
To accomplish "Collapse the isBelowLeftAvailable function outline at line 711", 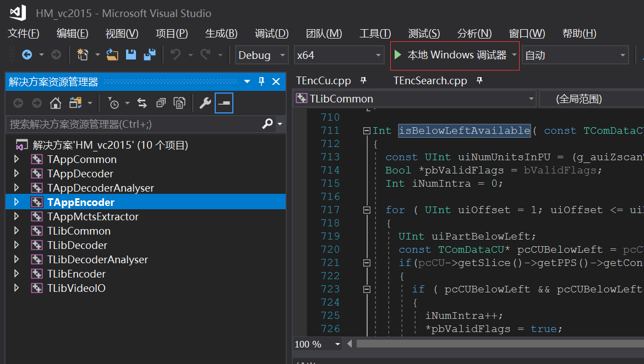I will click(367, 131).
